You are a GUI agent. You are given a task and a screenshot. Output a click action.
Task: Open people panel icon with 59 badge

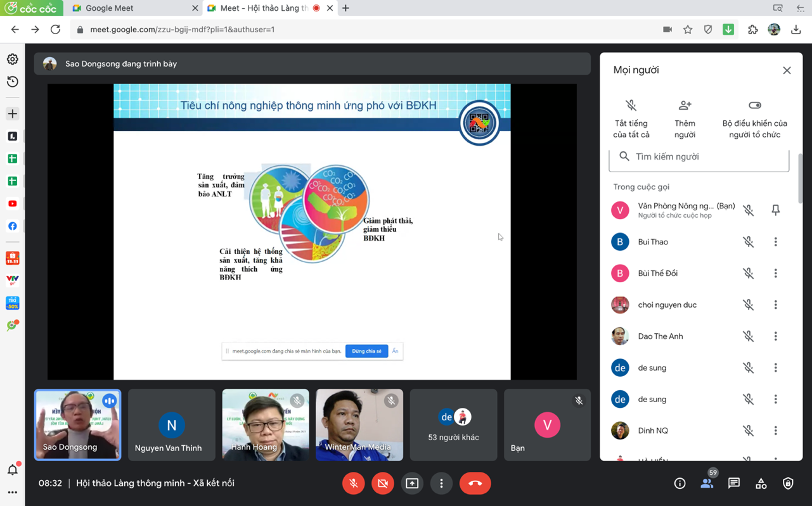click(x=707, y=483)
